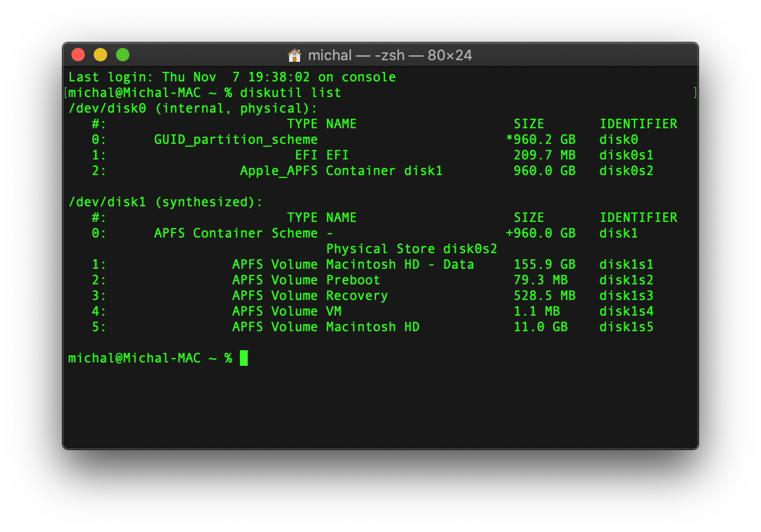The image size is (761, 532).
Task: Click 'GUID_partition_scheme' type entry
Action: coord(236,139)
